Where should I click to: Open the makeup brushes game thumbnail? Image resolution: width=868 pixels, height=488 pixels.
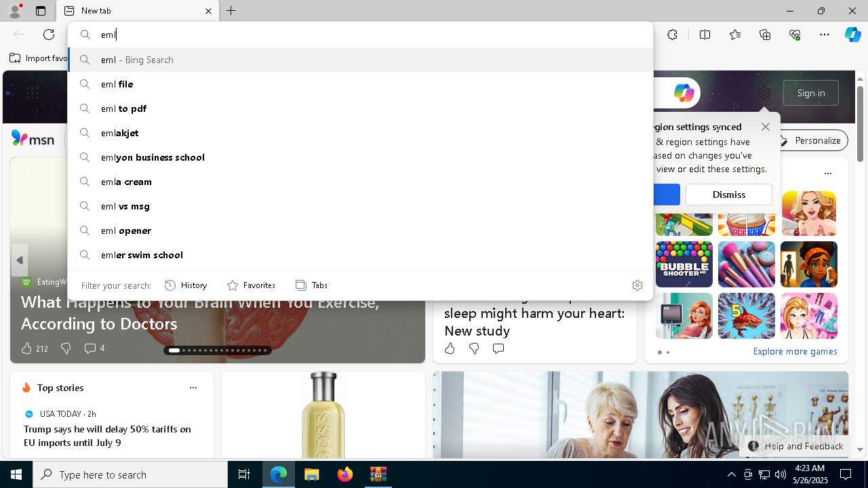click(x=747, y=264)
